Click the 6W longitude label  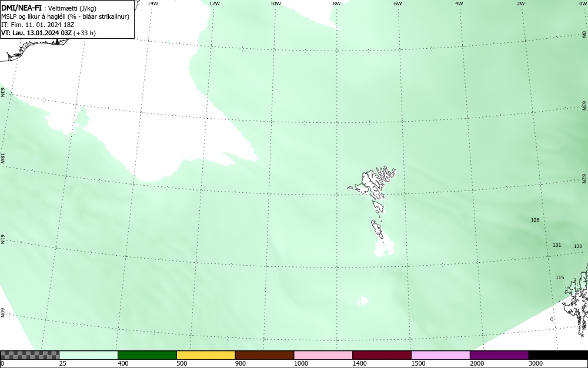(398, 4)
